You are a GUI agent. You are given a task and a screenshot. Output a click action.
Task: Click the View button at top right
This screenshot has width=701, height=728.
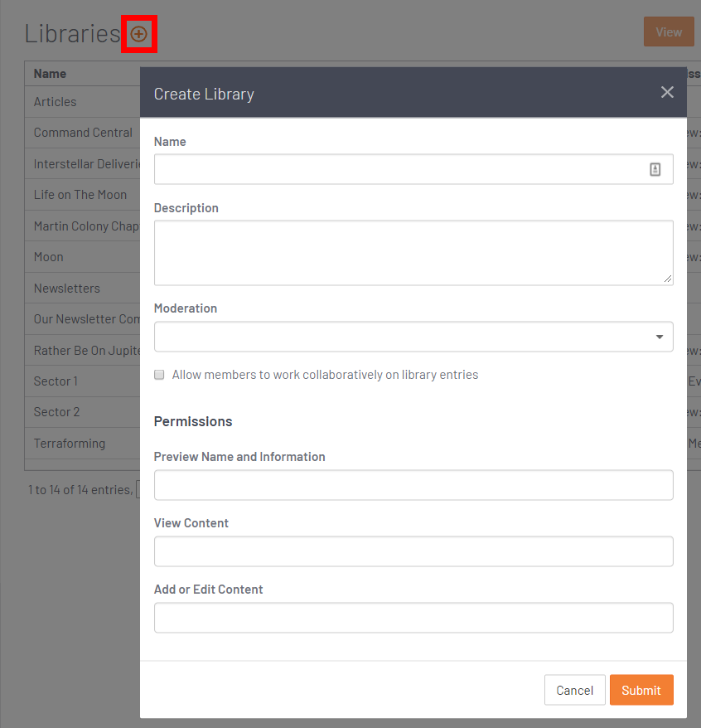668,32
